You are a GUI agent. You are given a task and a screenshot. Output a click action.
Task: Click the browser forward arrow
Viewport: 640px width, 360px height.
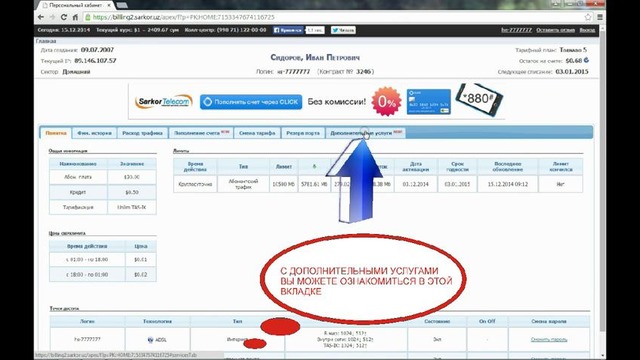pyautogui.click(x=52, y=17)
